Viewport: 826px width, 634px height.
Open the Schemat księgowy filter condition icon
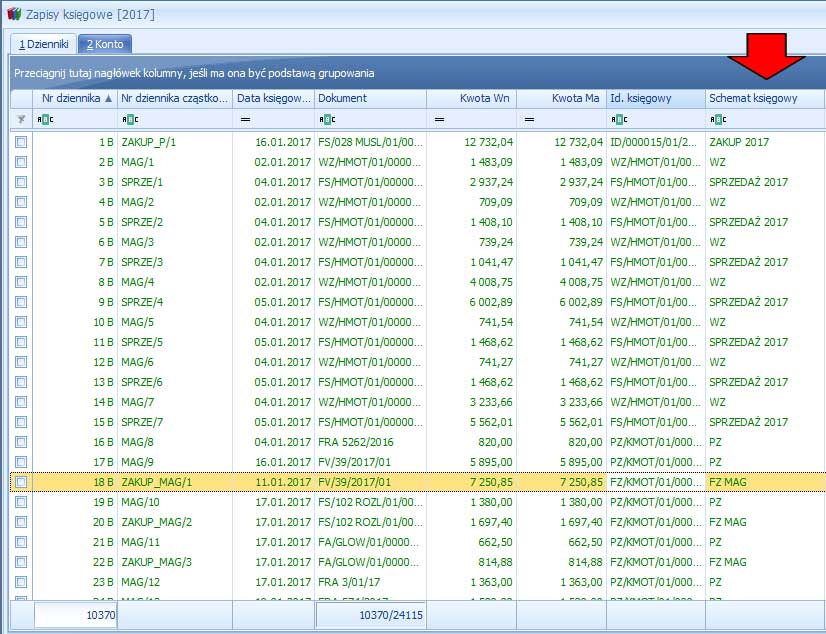(718, 120)
